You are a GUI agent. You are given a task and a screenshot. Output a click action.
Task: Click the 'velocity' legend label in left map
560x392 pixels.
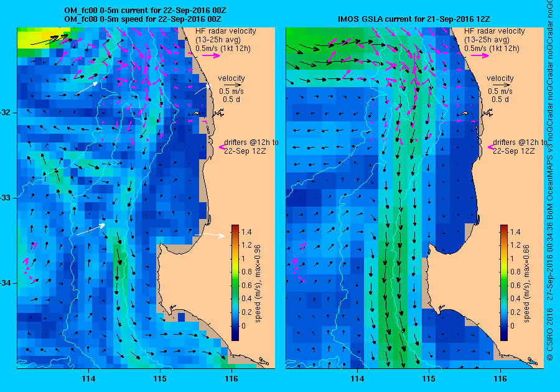pyautogui.click(x=231, y=78)
